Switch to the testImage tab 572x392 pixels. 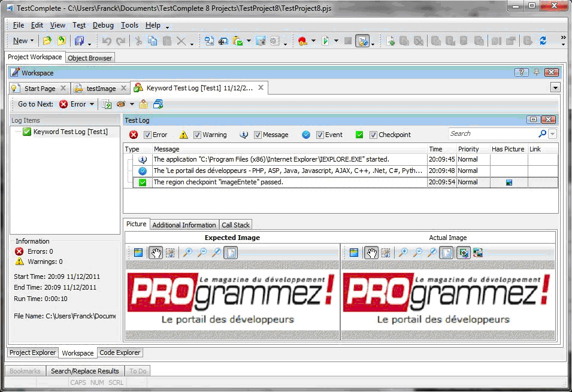point(101,89)
